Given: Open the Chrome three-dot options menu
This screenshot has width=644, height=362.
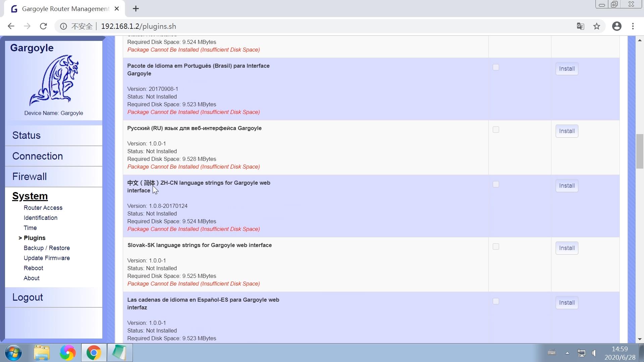Looking at the screenshot, I should (633, 26).
